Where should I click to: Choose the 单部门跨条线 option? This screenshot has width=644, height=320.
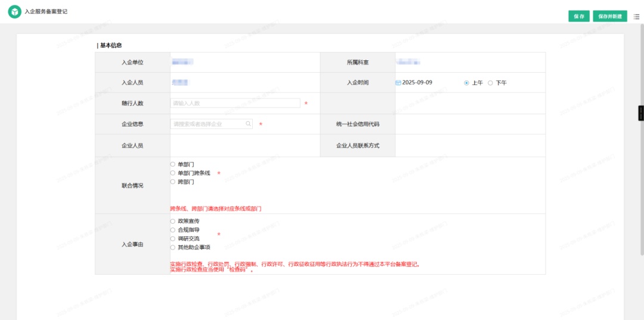pos(173,173)
